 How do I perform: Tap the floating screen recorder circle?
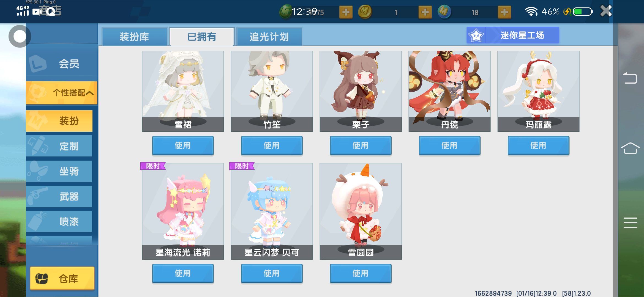coord(20,36)
